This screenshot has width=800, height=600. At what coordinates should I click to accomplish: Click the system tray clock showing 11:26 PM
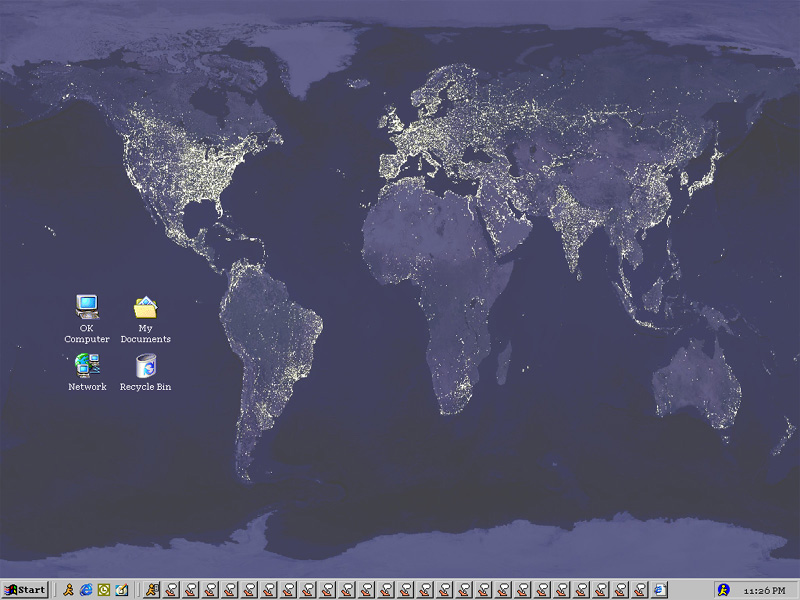point(766,590)
